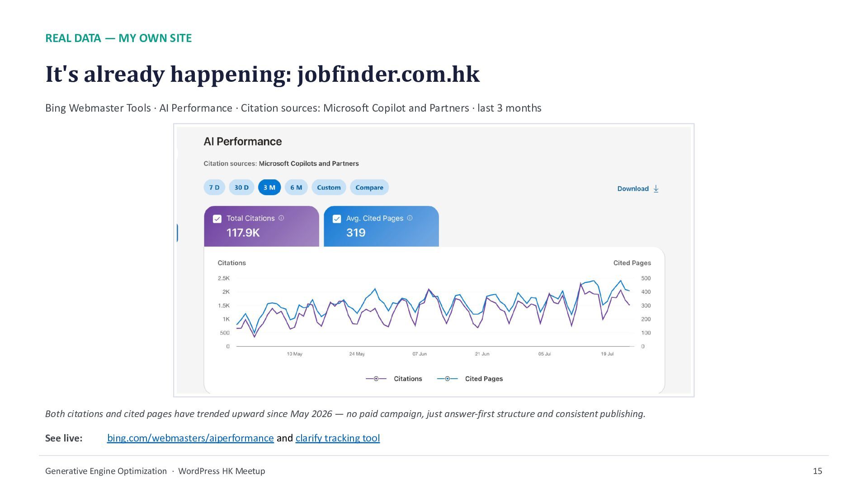
Task: Select the 30 D time range
Action: [x=241, y=188]
